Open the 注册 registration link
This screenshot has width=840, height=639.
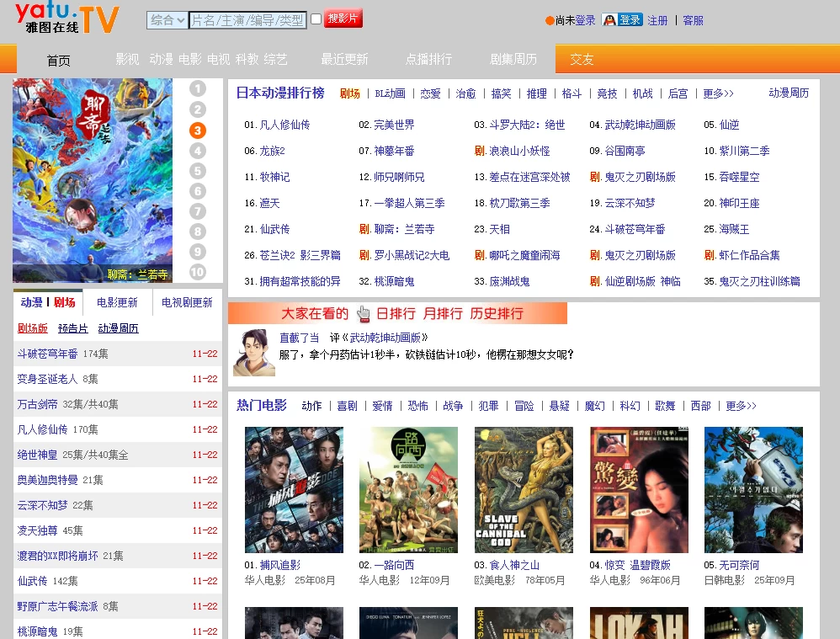click(656, 19)
